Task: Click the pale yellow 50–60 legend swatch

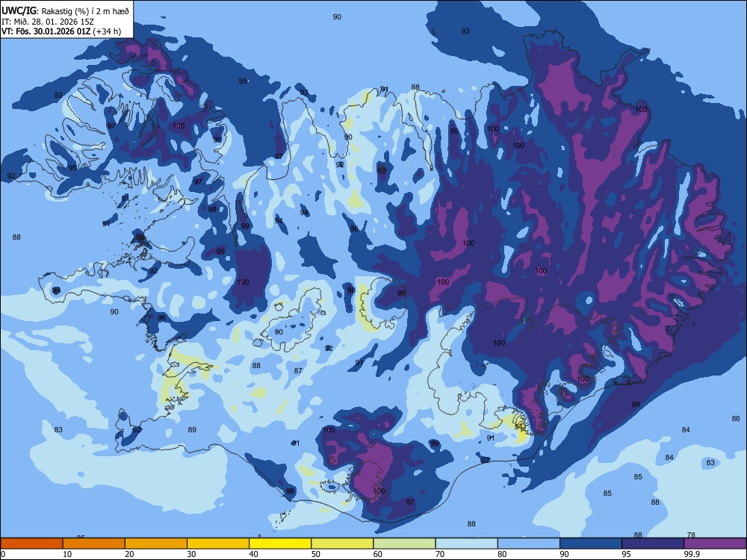Action: coord(342,544)
